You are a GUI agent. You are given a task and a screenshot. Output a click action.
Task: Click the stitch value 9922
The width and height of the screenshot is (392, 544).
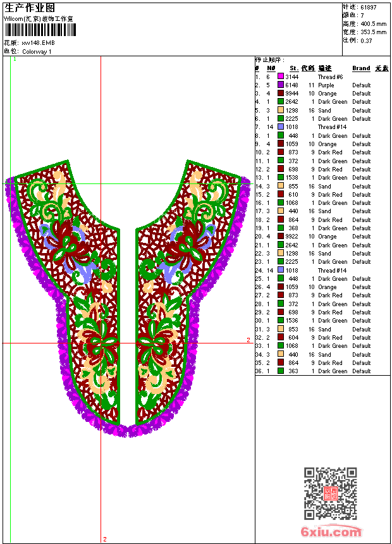(x=291, y=237)
